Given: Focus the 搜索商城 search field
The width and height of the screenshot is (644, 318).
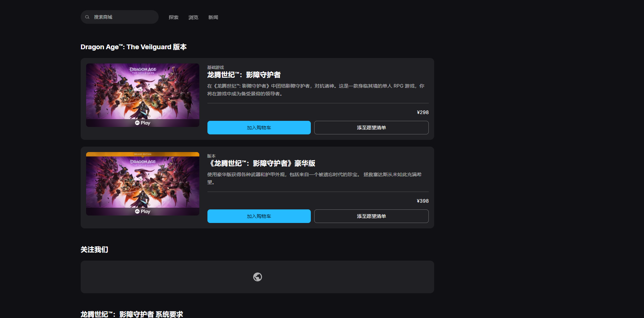Looking at the screenshot, I should 120,17.
